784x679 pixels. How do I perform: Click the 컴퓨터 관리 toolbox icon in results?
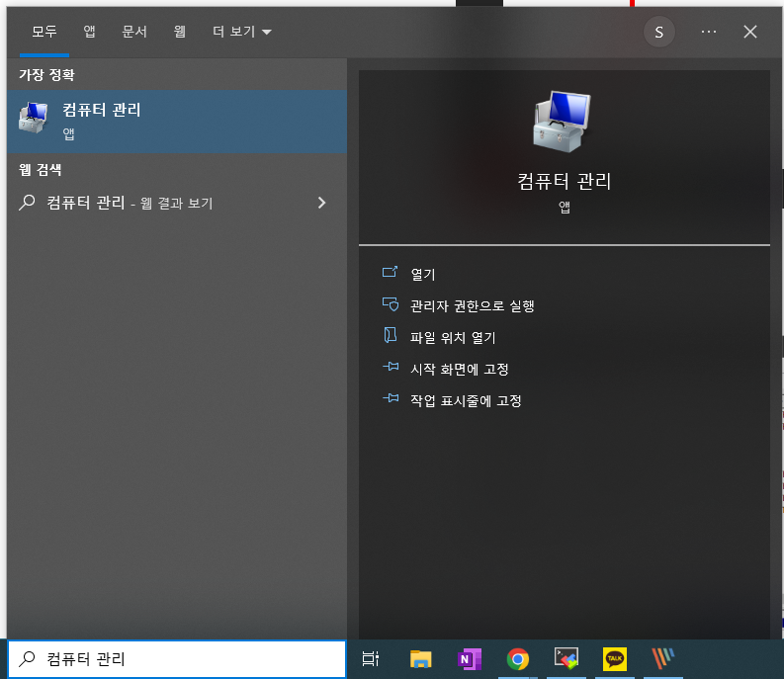pyautogui.click(x=33, y=118)
